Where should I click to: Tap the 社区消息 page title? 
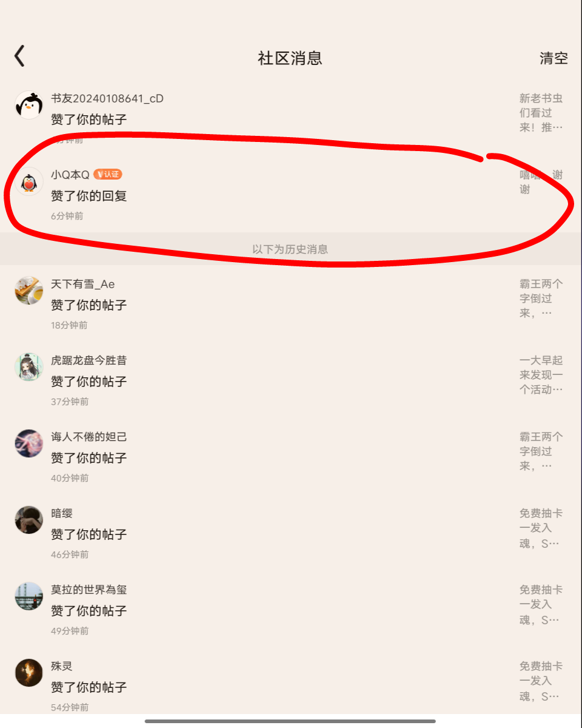(x=290, y=58)
